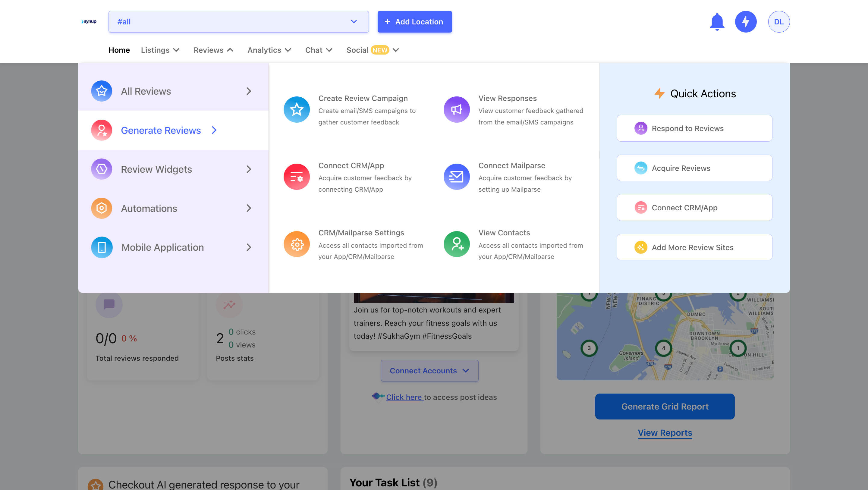Select the Review Widgets menu item
The height and width of the screenshot is (490, 868).
(x=156, y=169)
